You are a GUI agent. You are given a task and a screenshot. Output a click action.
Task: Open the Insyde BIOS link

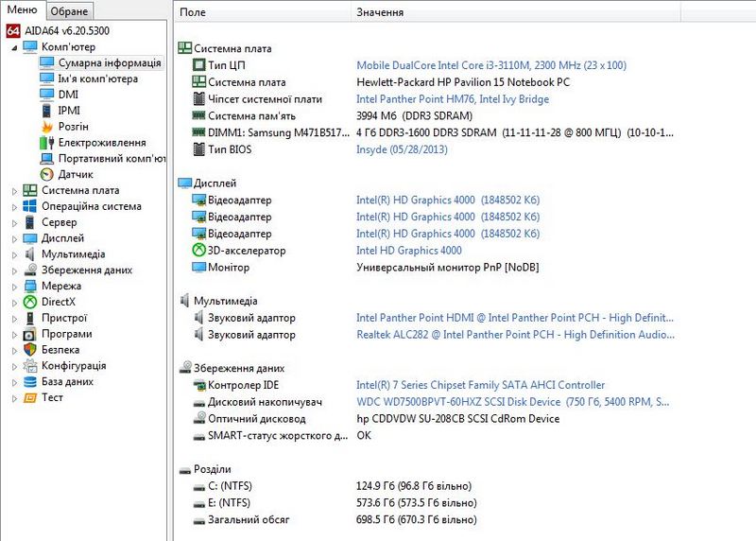click(x=402, y=149)
